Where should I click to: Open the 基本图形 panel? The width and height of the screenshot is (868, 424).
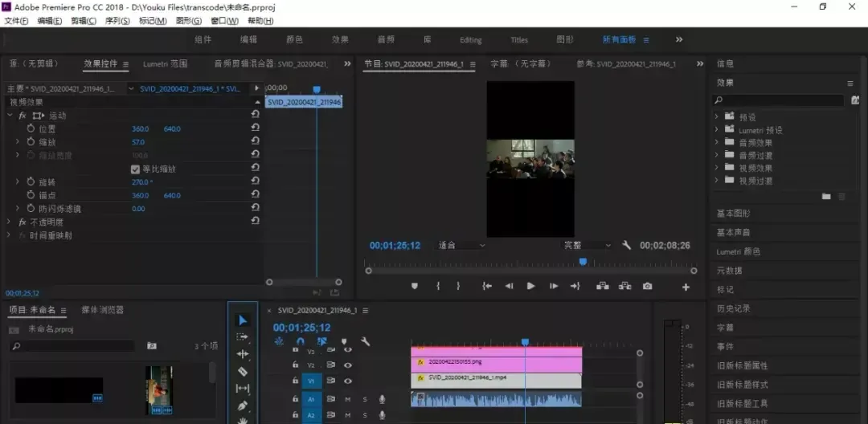[x=734, y=214]
